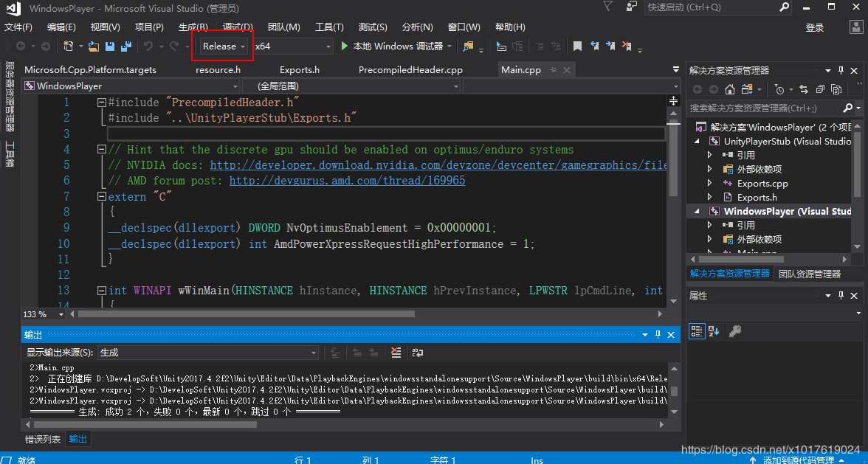Click 添加到源代码管理 in status bar
The height and width of the screenshot is (464, 868).
[799, 460]
